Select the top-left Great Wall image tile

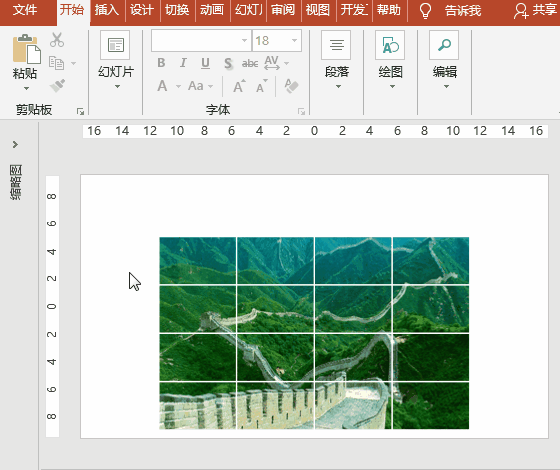[x=198, y=261]
